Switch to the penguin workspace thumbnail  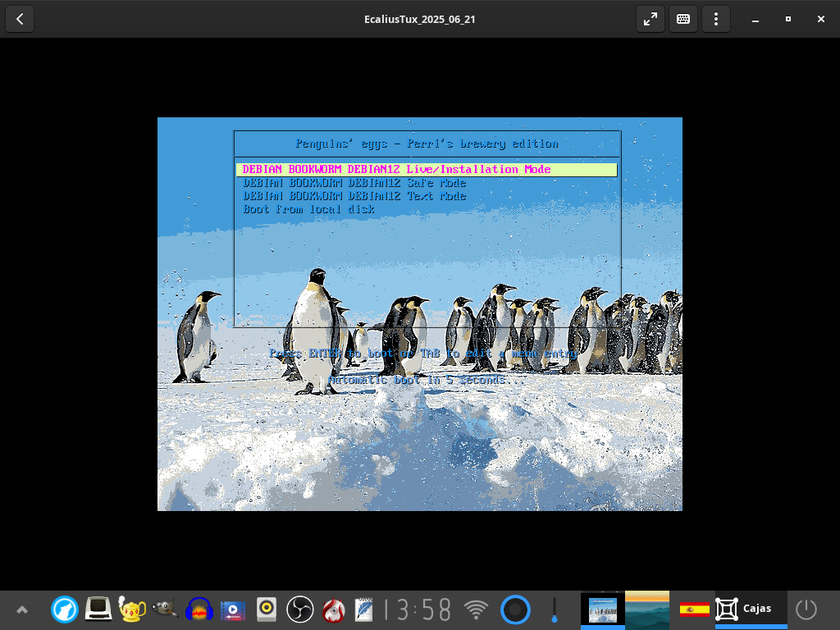coord(603,610)
